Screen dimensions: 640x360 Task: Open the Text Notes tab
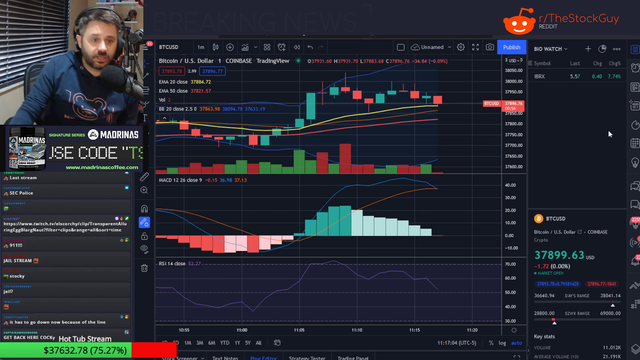225,358
